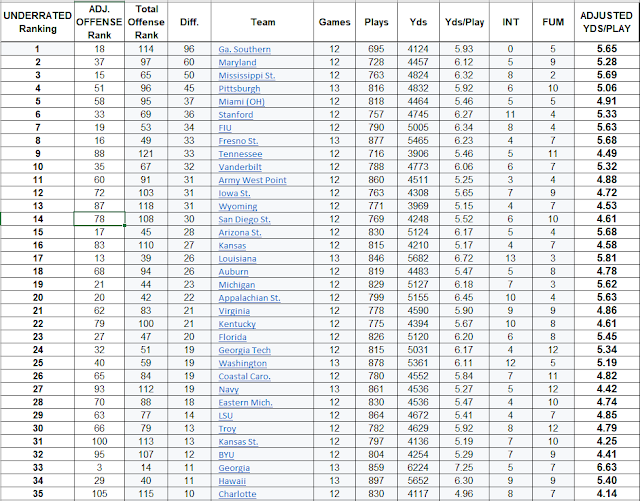Follow the Louisiana link
The width and height of the screenshot is (640, 501).
(x=237, y=258)
